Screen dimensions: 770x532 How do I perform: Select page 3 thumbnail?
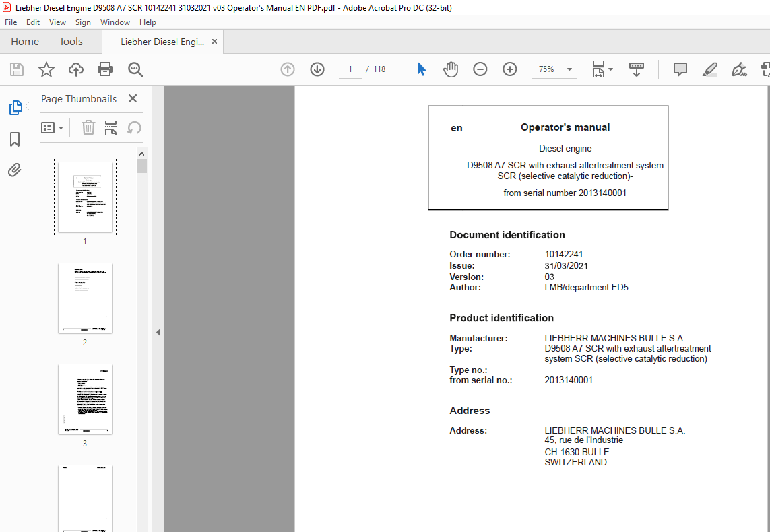click(x=85, y=399)
